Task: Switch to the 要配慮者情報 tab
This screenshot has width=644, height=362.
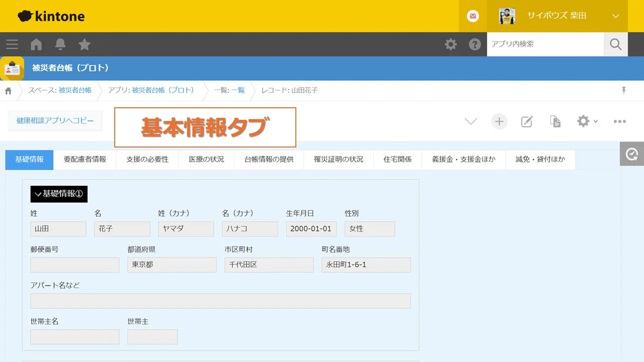Action: click(86, 160)
